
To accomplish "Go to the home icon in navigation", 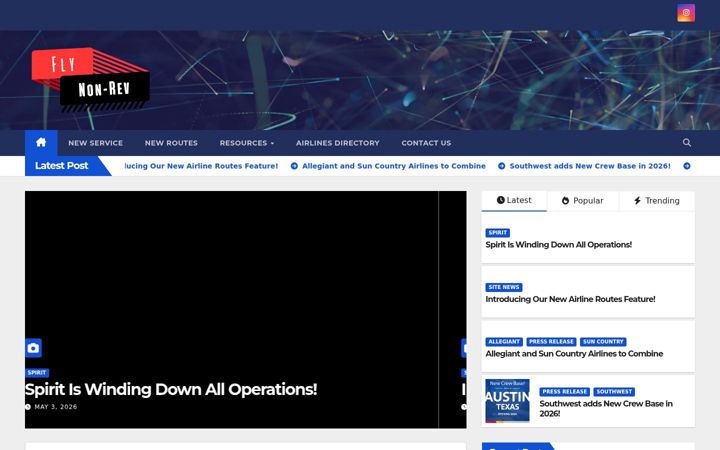I will (x=41, y=142).
